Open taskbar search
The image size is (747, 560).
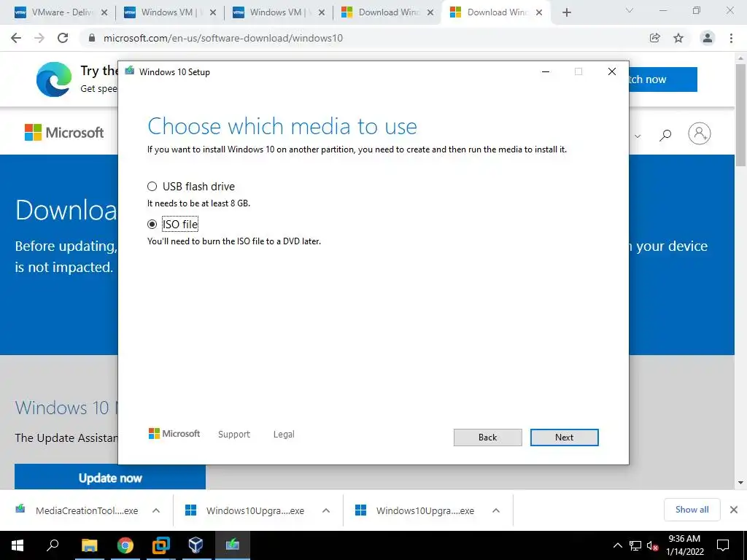click(x=53, y=545)
